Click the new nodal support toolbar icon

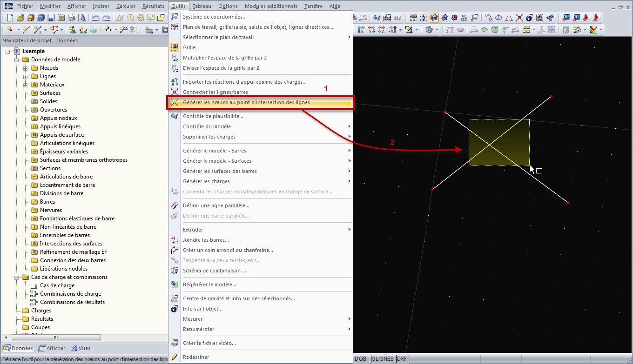(73, 30)
